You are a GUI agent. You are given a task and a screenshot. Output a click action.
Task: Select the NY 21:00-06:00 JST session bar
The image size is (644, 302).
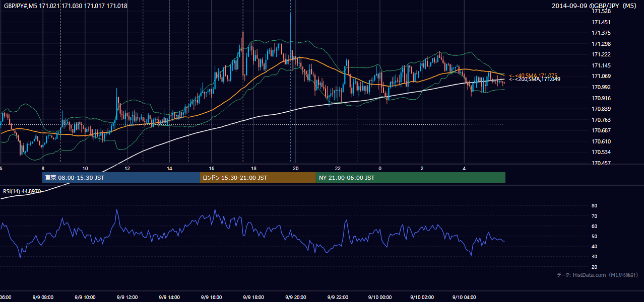(410, 178)
